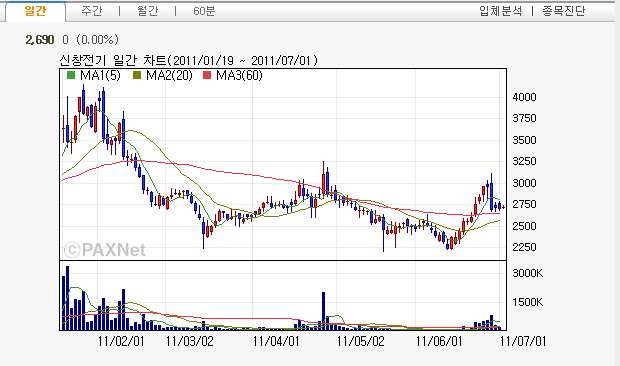620x366 pixels.
Task: Click the 2500 price axis label
Action: click(524, 226)
